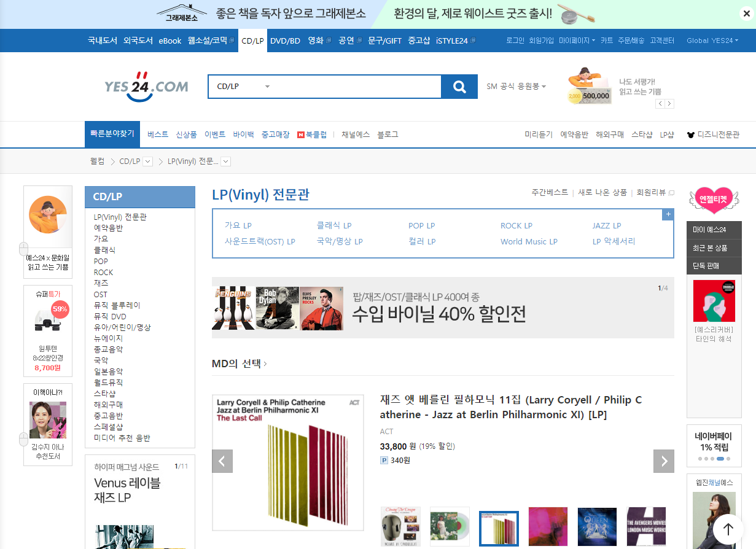756x549 pixels.
Task: Select 해외구매 in left category list
Action: (109, 405)
